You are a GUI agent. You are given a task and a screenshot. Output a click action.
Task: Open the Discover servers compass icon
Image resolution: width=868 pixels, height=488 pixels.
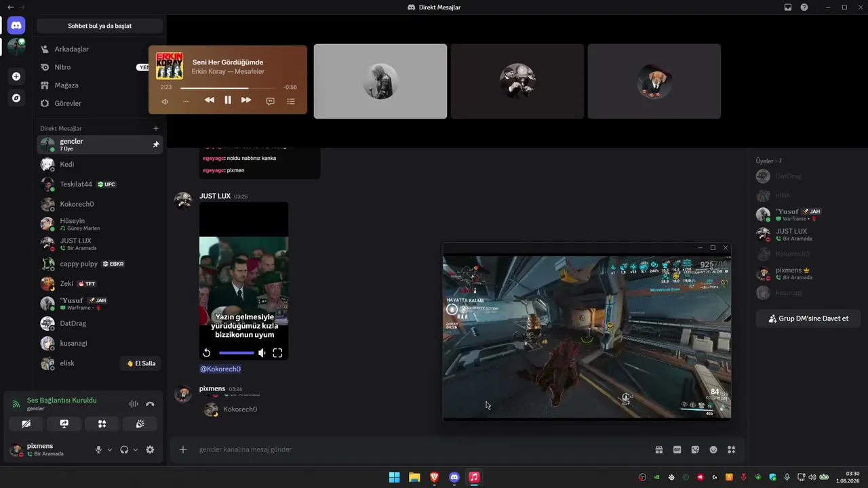16,98
